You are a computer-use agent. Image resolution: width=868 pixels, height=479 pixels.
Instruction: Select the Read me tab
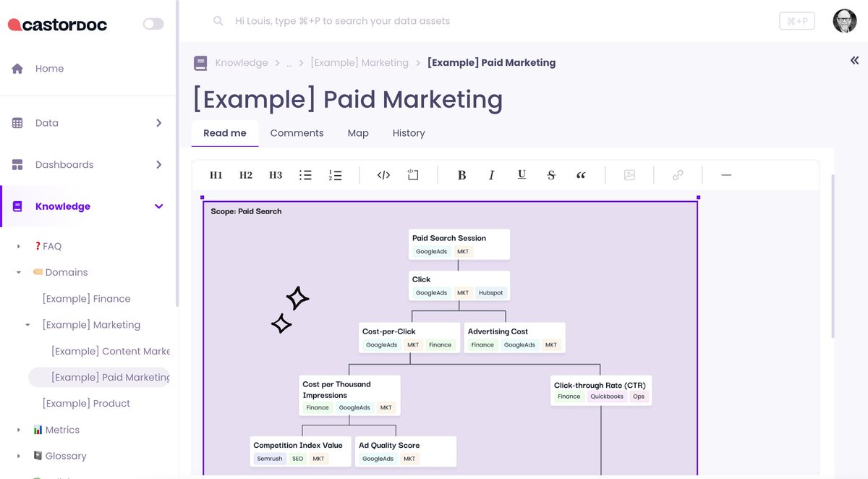pos(225,133)
